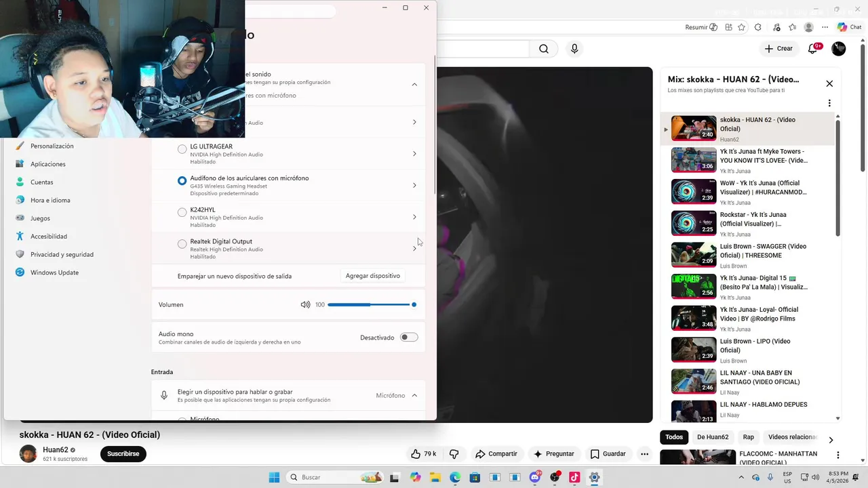Click the volume speaker mute icon
The width and height of the screenshot is (868, 488).
point(305,304)
